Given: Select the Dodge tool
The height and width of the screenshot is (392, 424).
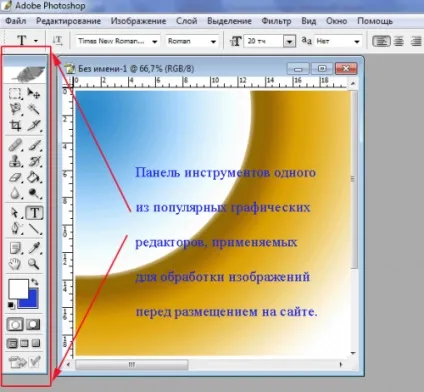Looking at the screenshot, I should point(34,193).
